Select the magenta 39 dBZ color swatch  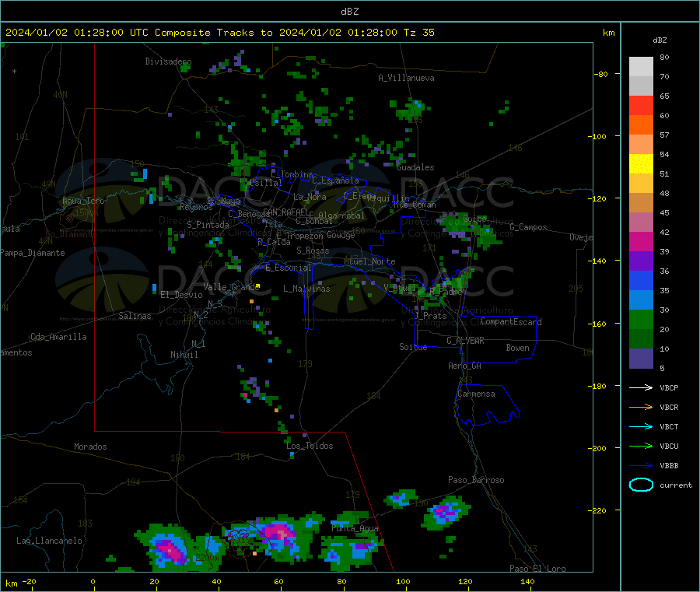641,241
